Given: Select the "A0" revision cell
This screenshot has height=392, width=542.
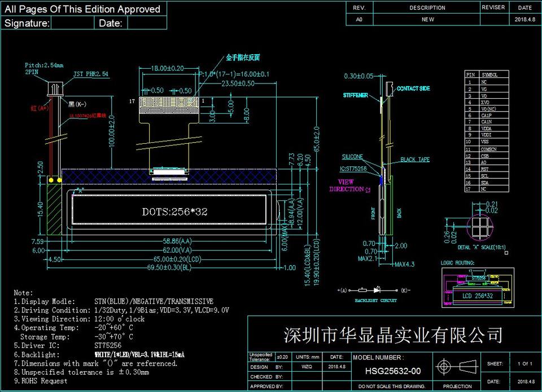Looking at the screenshot, I should pyautogui.click(x=359, y=19).
